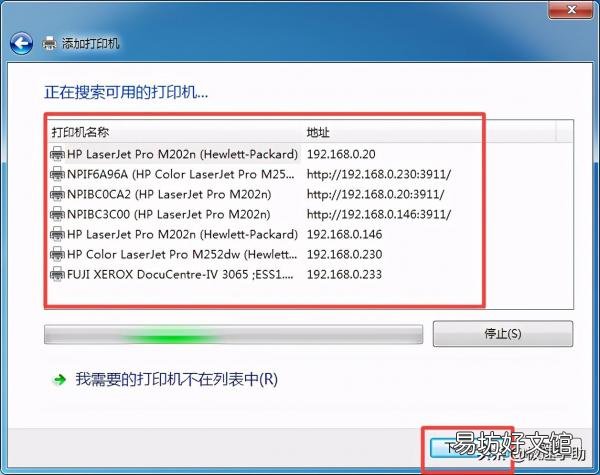The height and width of the screenshot is (475, 600).
Task: Stop the search with 停止(S) button
Action: pyautogui.click(x=503, y=334)
